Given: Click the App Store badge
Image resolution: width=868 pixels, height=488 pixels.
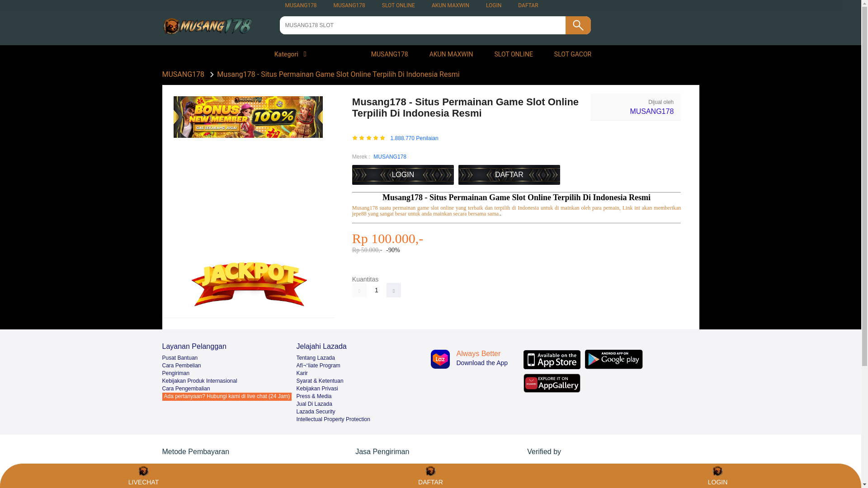Looking at the screenshot, I should [552, 360].
